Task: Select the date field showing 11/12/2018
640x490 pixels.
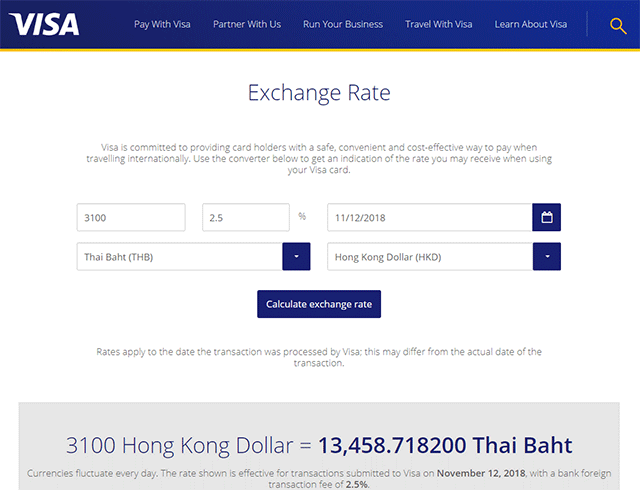Action: coord(429,217)
